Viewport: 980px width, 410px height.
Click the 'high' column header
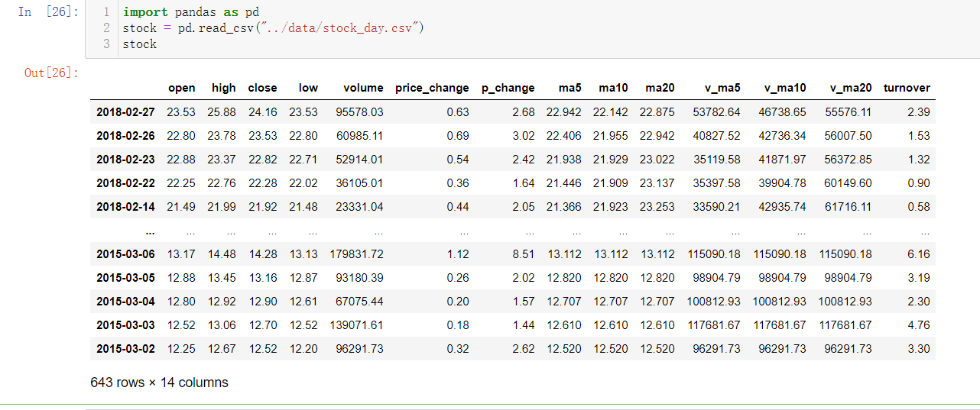click(x=223, y=88)
